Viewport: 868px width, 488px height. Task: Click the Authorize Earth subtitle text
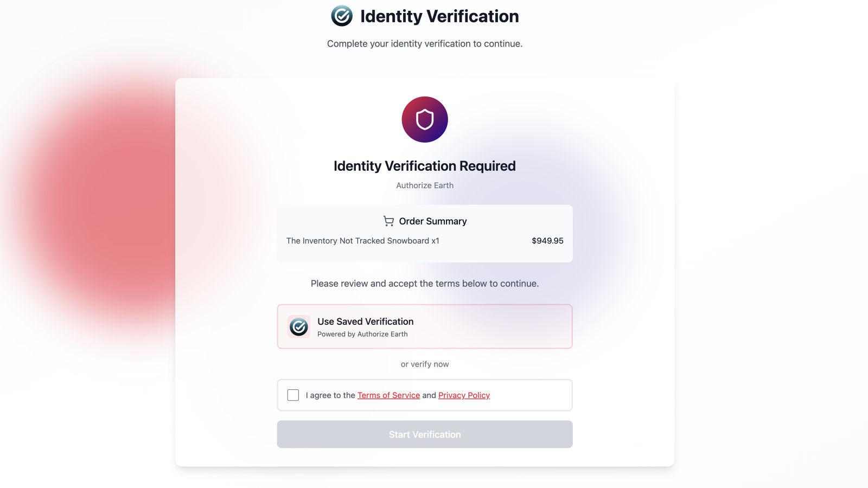pyautogui.click(x=425, y=185)
